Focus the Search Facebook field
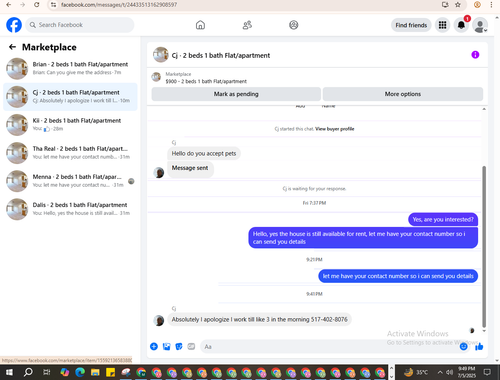This screenshot has height=380, width=500. [80, 25]
